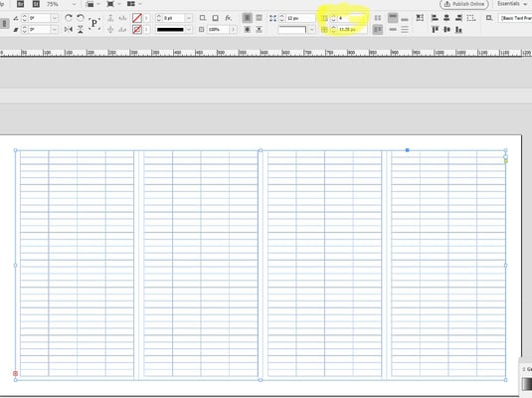Screen dimensions: 532x398
Task: Click the shear angle input field
Action: point(40,30)
